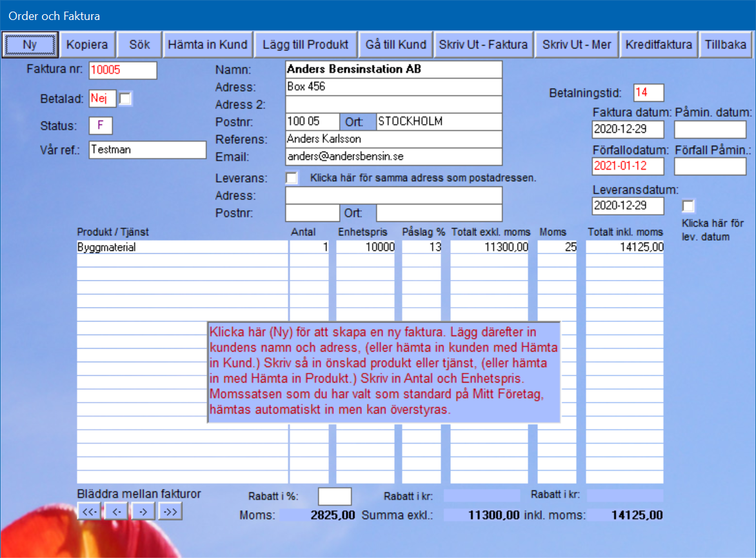Enable same delivery address checkbox
The width and height of the screenshot is (756, 558).
[292, 177]
